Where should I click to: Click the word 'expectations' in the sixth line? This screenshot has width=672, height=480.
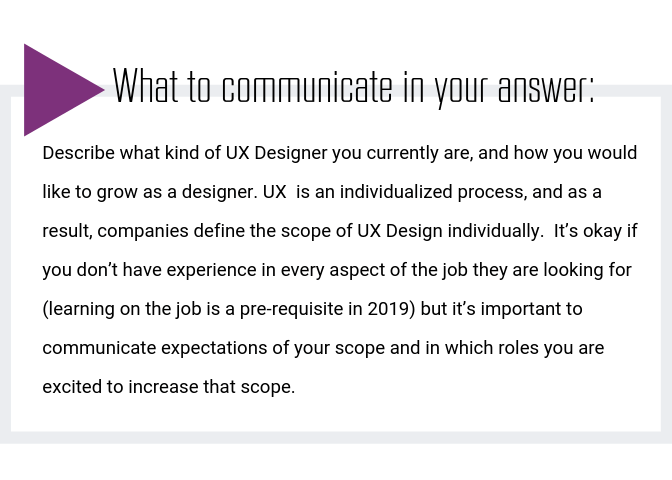point(214,348)
